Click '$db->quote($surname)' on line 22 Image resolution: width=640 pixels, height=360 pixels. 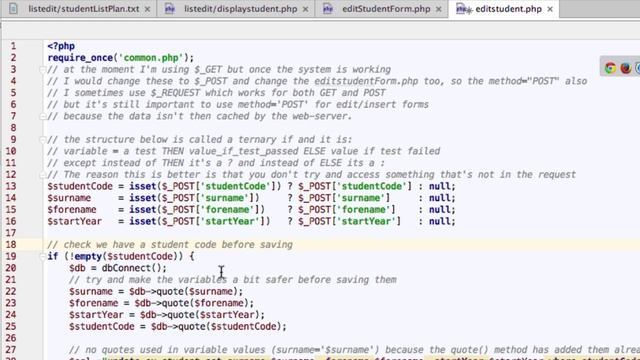(x=184, y=291)
